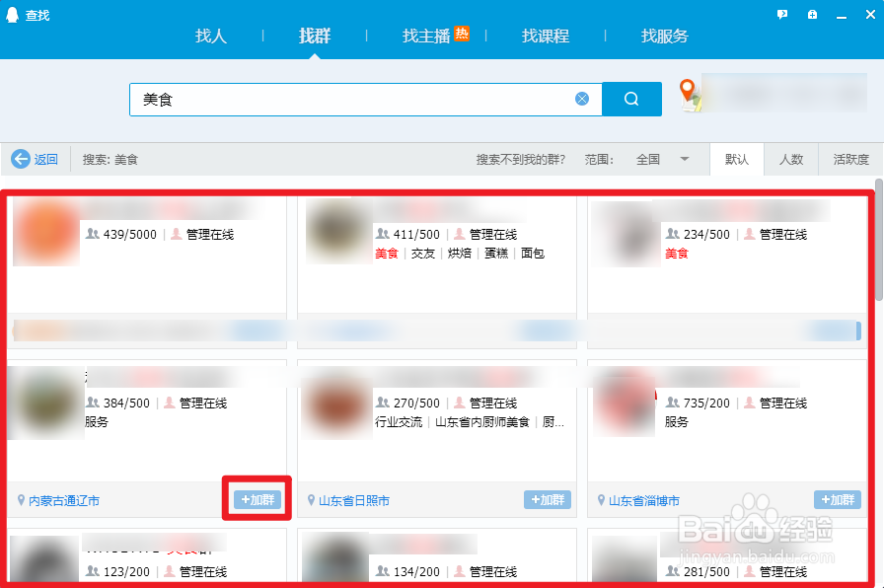Open group avatar of 270/500 group
Image resolution: width=884 pixels, height=588 pixels.
point(336,404)
